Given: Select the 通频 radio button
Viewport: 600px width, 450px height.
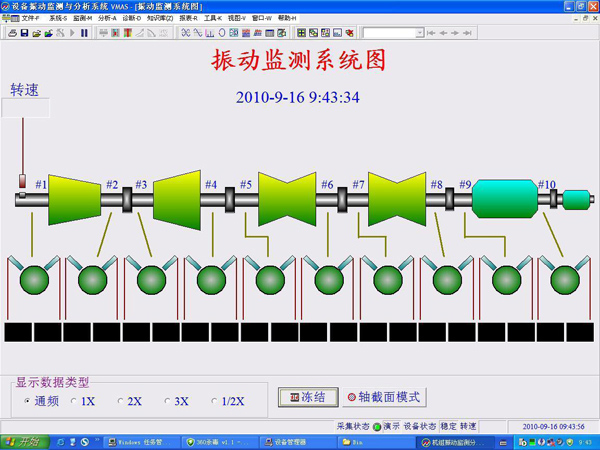Looking at the screenshot, I should click(x=28, y=401).
